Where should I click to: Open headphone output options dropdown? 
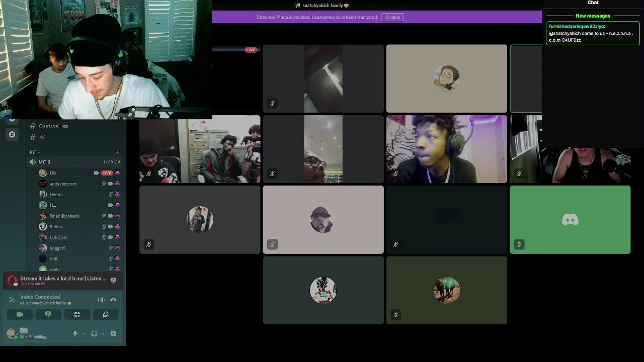tap(103, 333)
